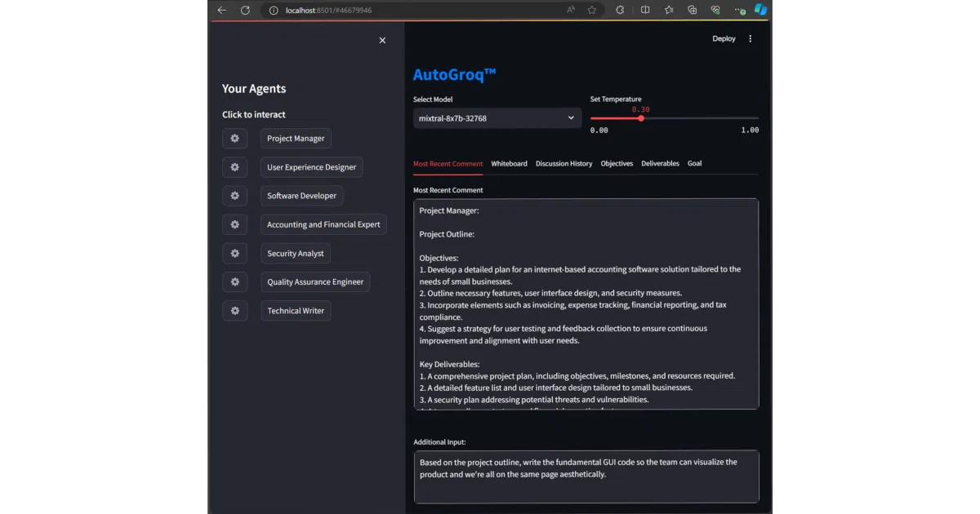Open the Deliverables tab
This screenshot has width=980, height=514.
[660, 163]
